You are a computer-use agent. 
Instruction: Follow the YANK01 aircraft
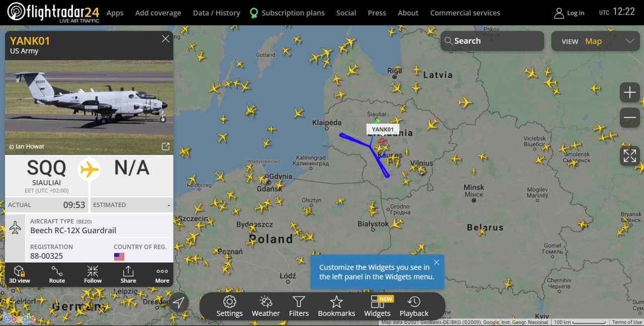pyautogui.click(x=93, y=275)
